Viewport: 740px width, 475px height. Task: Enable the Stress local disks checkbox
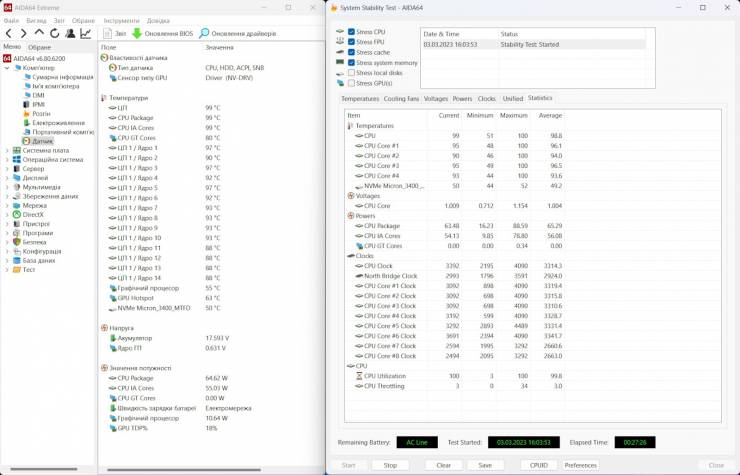(351, 73)
